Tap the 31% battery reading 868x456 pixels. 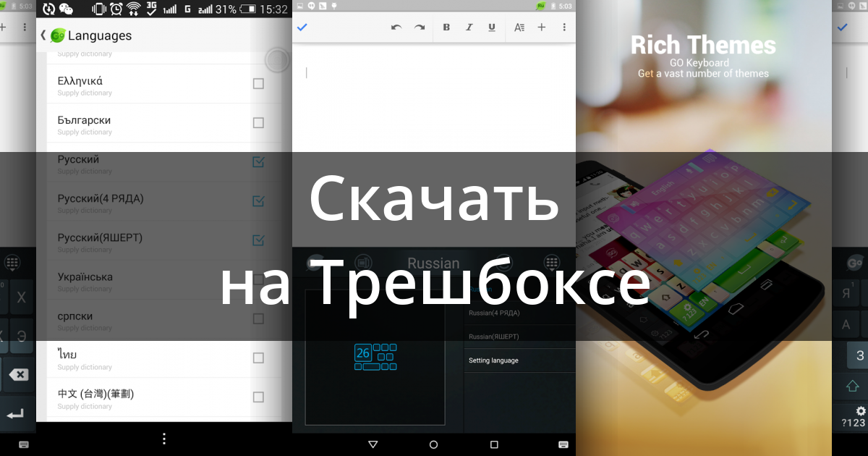click(225, 9)
